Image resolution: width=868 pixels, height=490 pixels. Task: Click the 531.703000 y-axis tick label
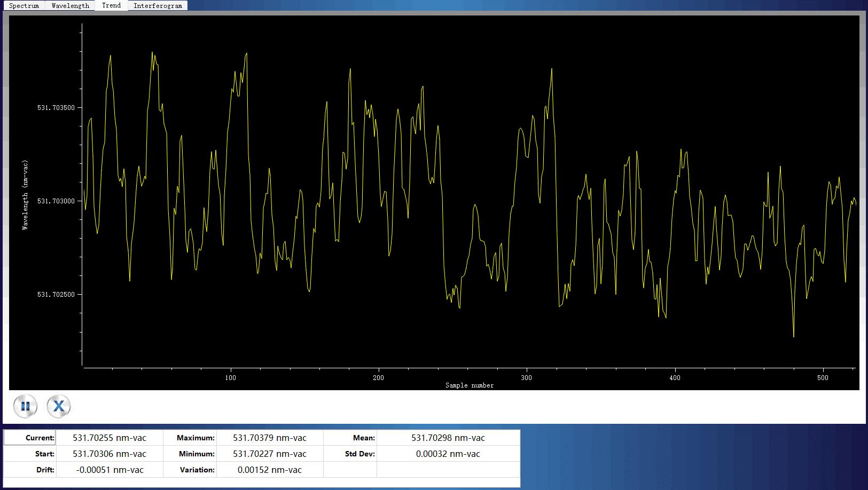tap(56, 201)
